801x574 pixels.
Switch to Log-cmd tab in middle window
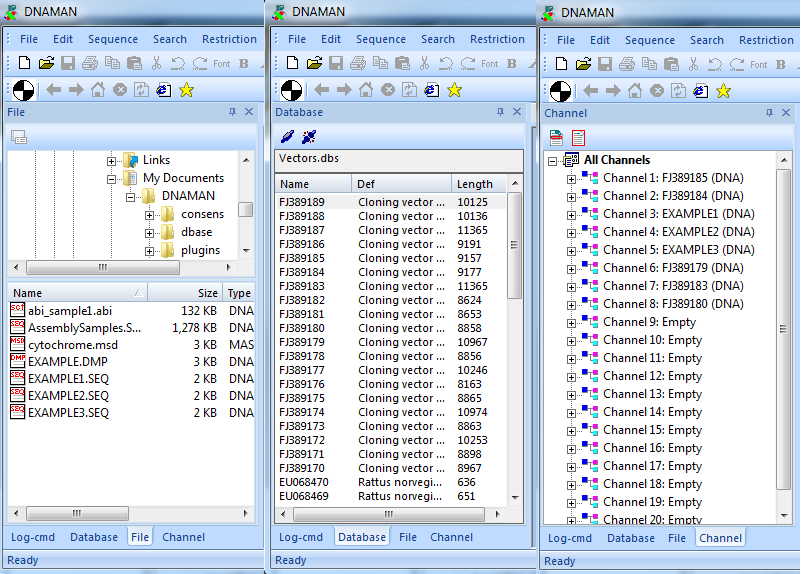[x=301, y=537]
